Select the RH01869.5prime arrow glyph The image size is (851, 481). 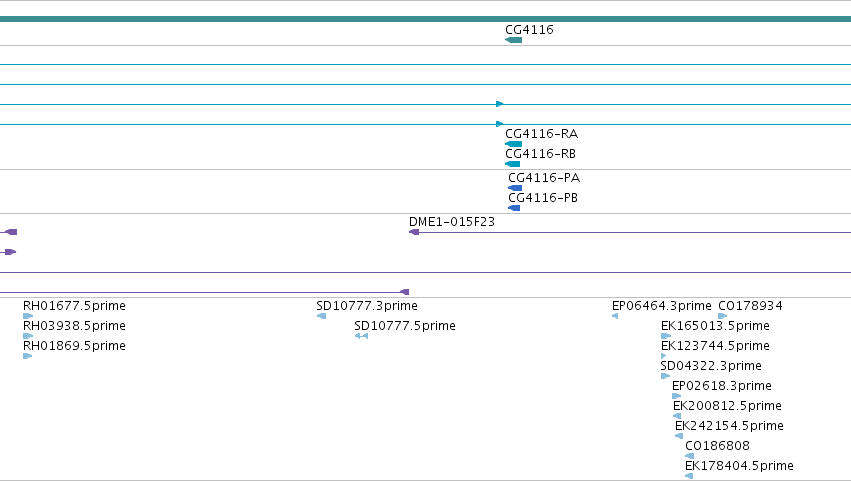click(28, 356)
